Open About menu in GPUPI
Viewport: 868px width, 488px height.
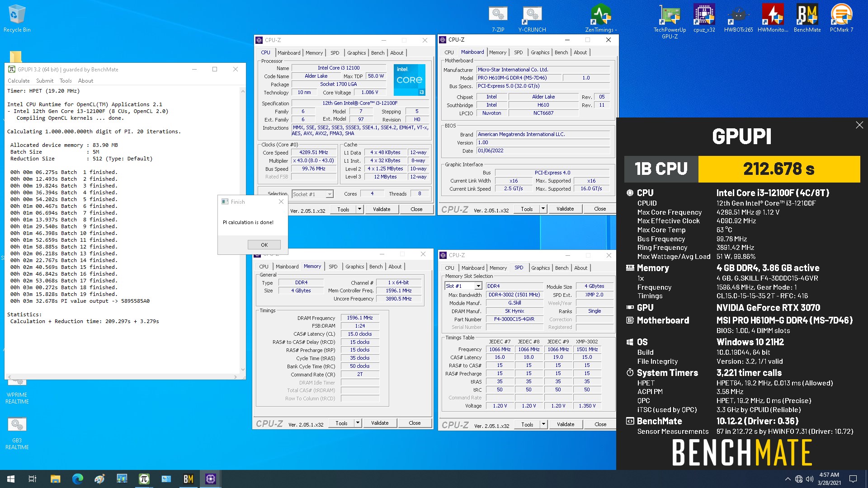click(85, 81)
